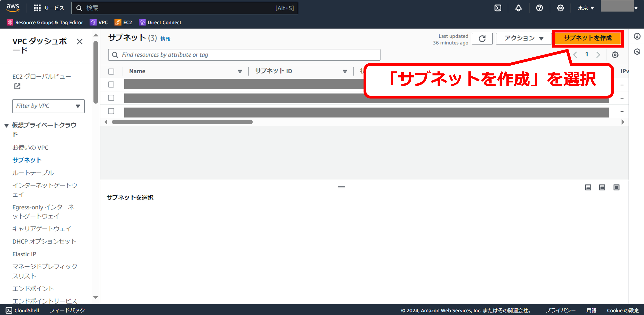The height and width of the screenshot is (315, 644).
Task: Open the AWS services grid menu
Action: pos(37,8)
